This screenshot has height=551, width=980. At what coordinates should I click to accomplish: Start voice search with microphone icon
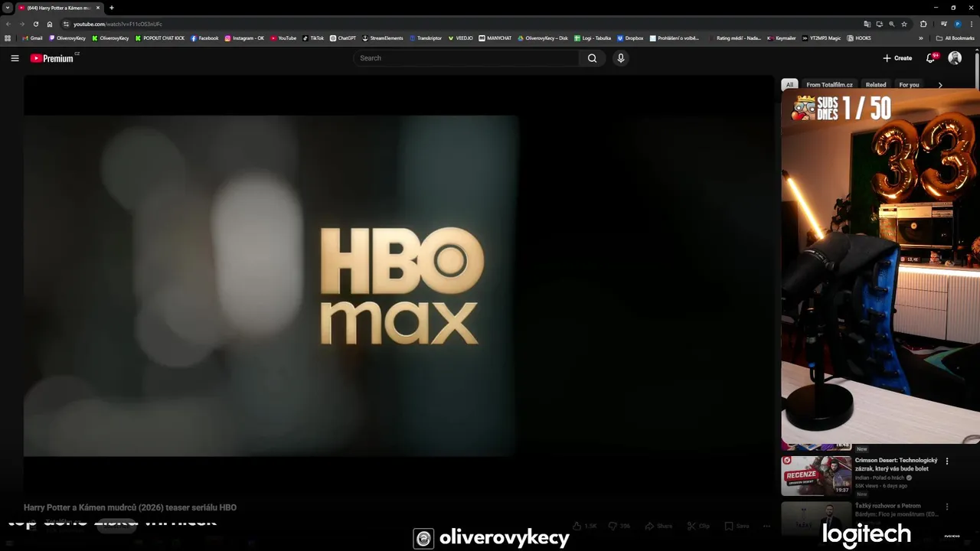coord(621,58)
